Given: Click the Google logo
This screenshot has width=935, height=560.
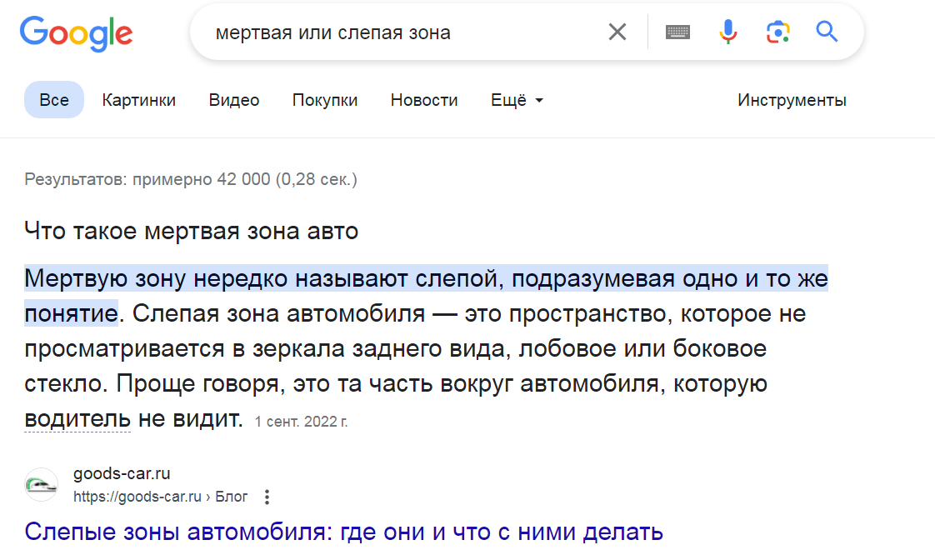Looking at the screenshot, I should [76, 33].
